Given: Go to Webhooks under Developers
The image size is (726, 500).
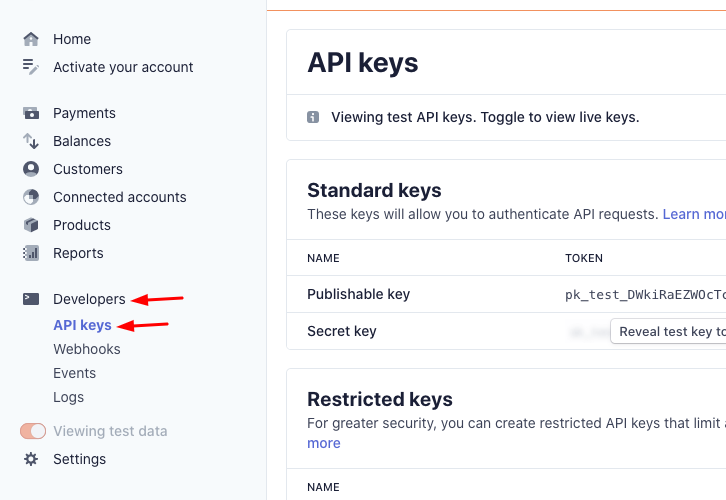Looking at the screenshot, I should click(x=87, y=349).
